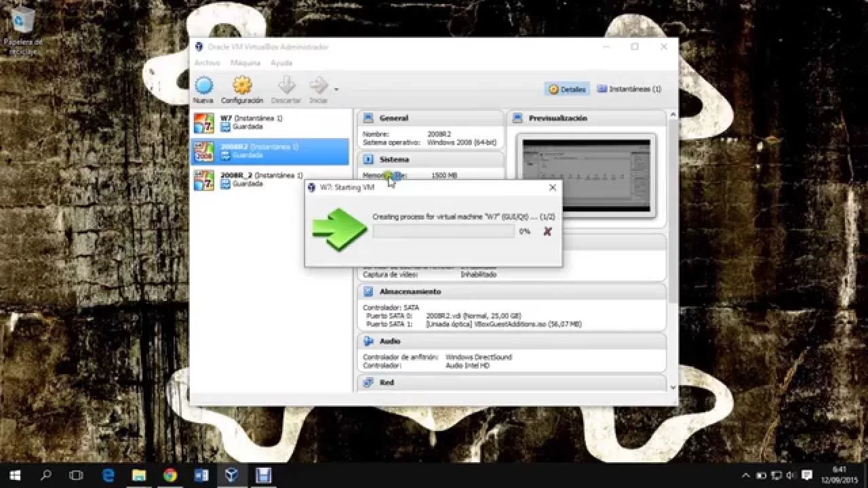
Task: Collapse the Audio section header
Action: pyautogui.click(x=512, y=341)
